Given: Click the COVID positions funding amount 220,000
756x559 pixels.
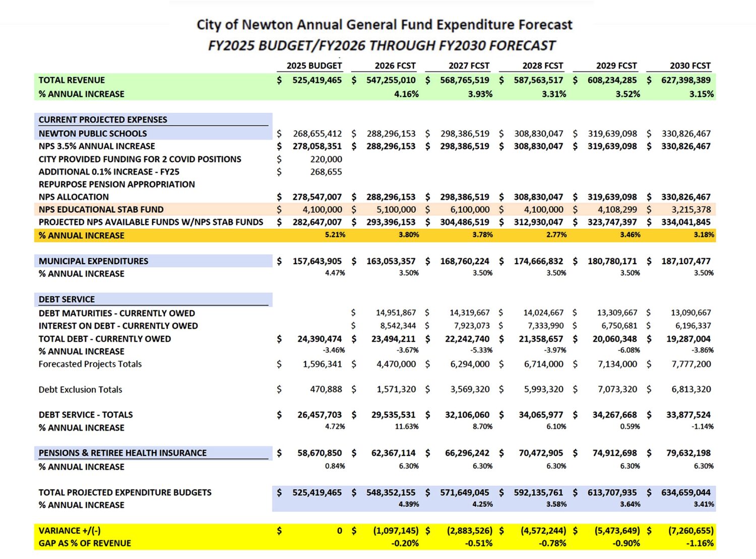Looking at the screenshot, I should (x=326, y=159).
